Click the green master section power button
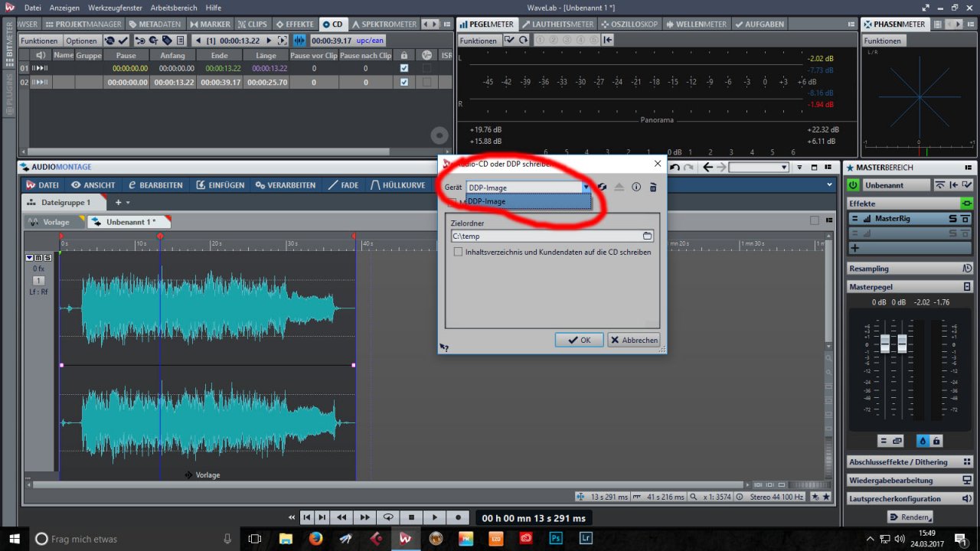The height and width of the screenshot is (551, 980). (x=854, y=185)
